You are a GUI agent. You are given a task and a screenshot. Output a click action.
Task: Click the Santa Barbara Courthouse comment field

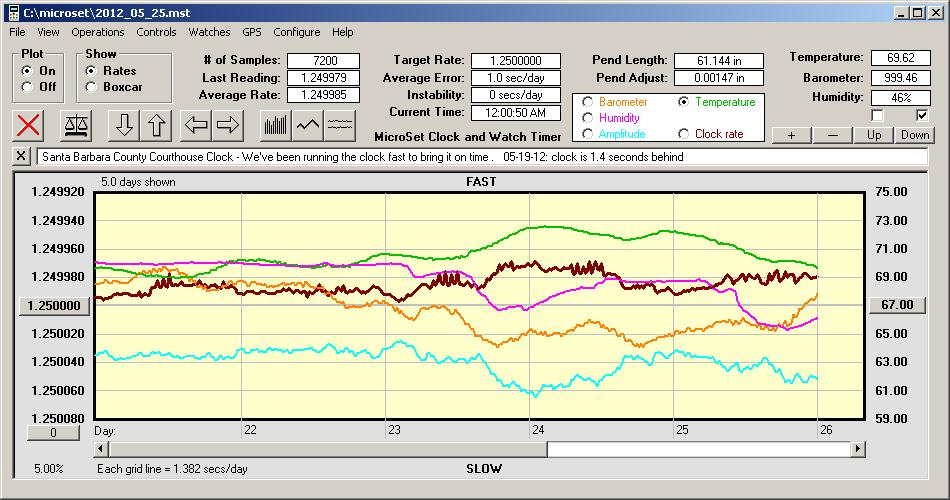coord(482,156)
